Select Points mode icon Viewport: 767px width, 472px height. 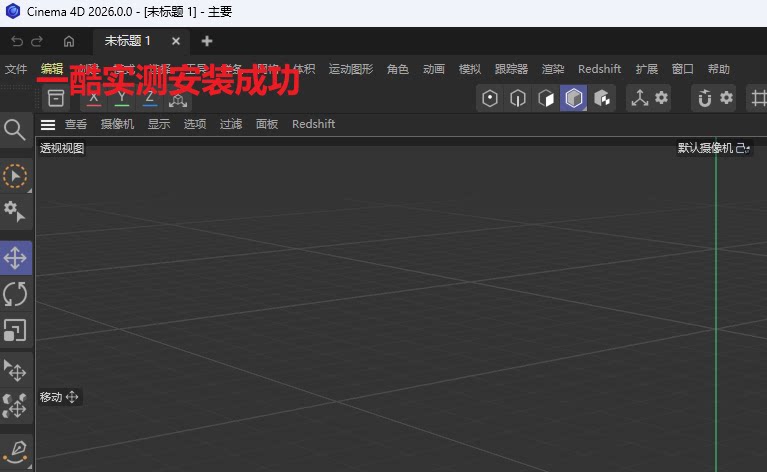pyautogui.click(x=490, y=98)
